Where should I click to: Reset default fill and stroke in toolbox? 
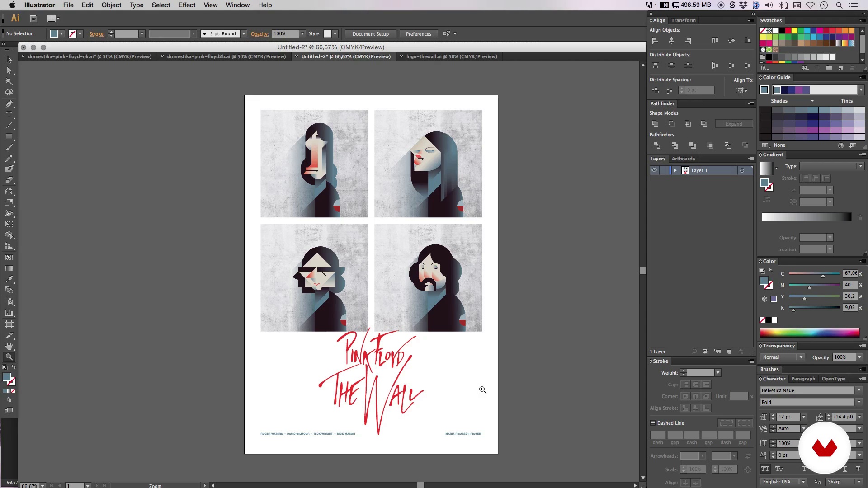(5, 367)
